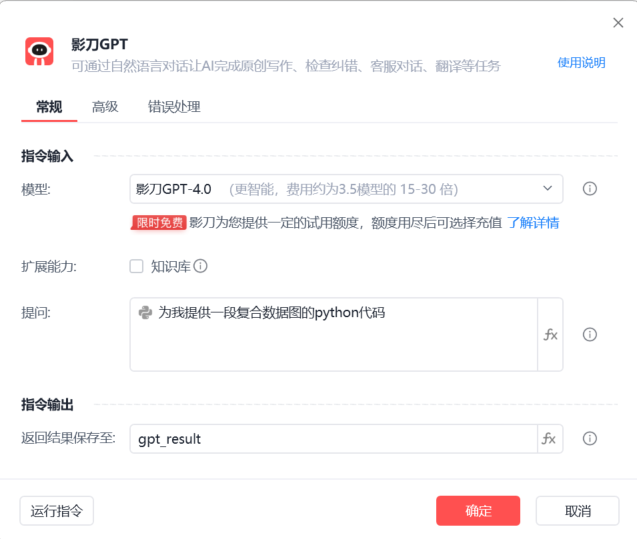Click the 影刀GPT robot logo icon
The width and height of the screenshot is (637, 539).
coord(40,52)
